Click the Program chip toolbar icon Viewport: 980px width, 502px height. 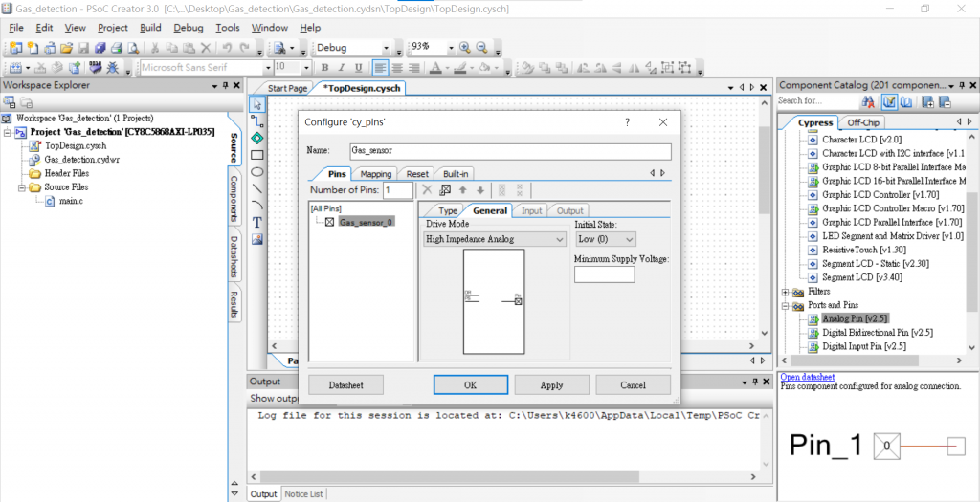tap(95, 68)
